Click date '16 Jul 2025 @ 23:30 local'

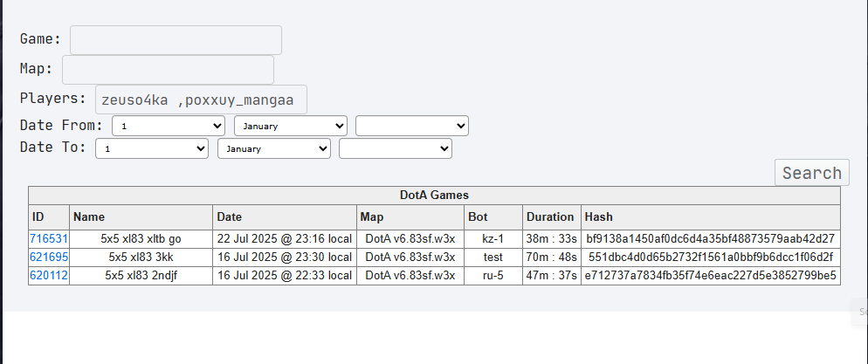(285, 258)
